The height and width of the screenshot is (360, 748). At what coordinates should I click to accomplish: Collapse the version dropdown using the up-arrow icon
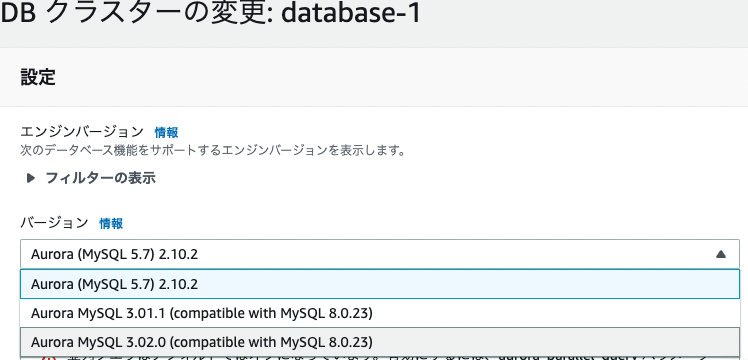click(721, 255)
